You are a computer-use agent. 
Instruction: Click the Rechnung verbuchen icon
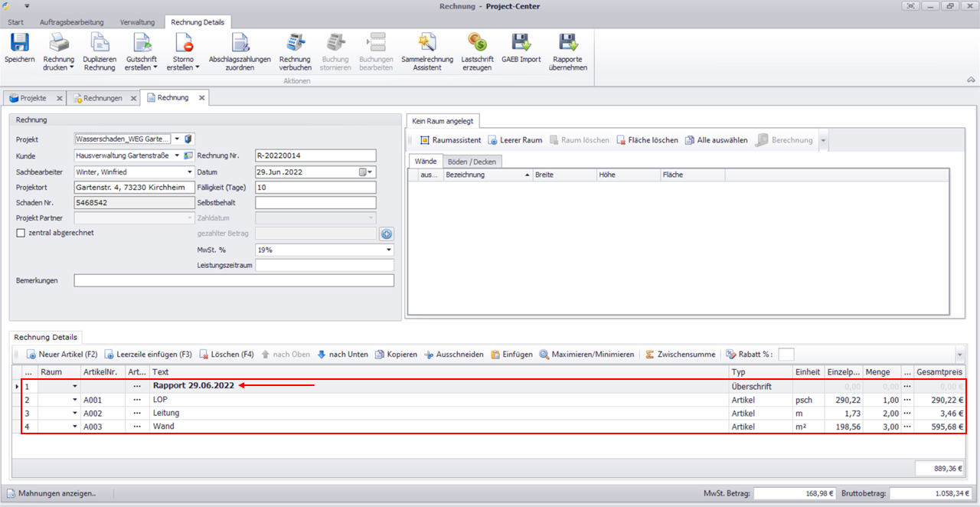pyautogui.click(x=295, y=43)
